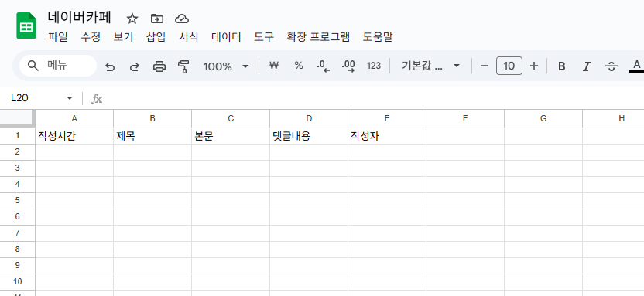Screen dimensions: 644x296
Task: Open the 도구 menu
Action: 264,37
